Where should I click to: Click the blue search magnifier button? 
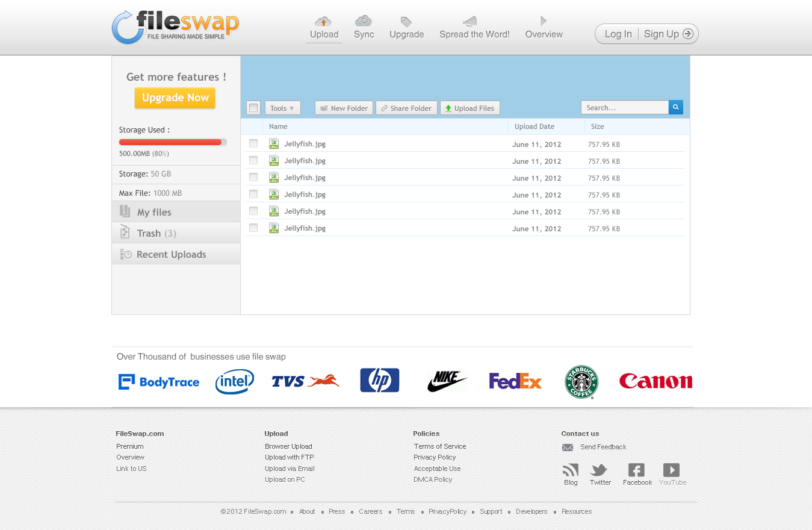point(676,108)
